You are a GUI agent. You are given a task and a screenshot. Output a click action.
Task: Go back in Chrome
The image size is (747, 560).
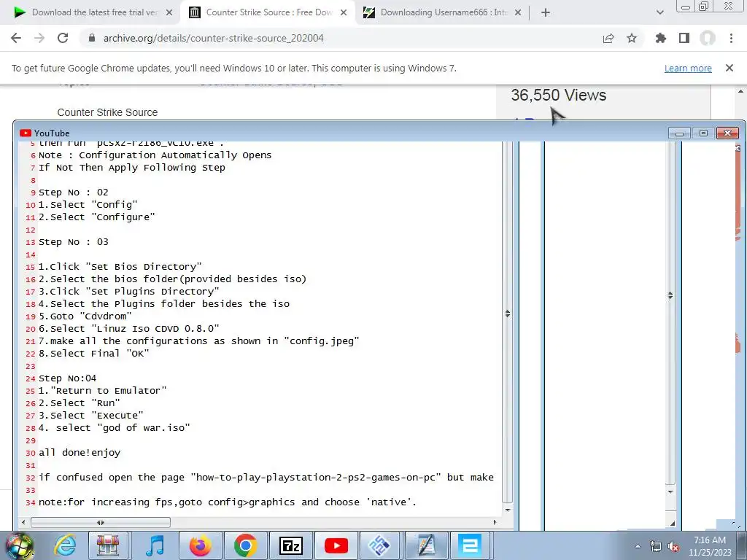(x=16, y=38)
